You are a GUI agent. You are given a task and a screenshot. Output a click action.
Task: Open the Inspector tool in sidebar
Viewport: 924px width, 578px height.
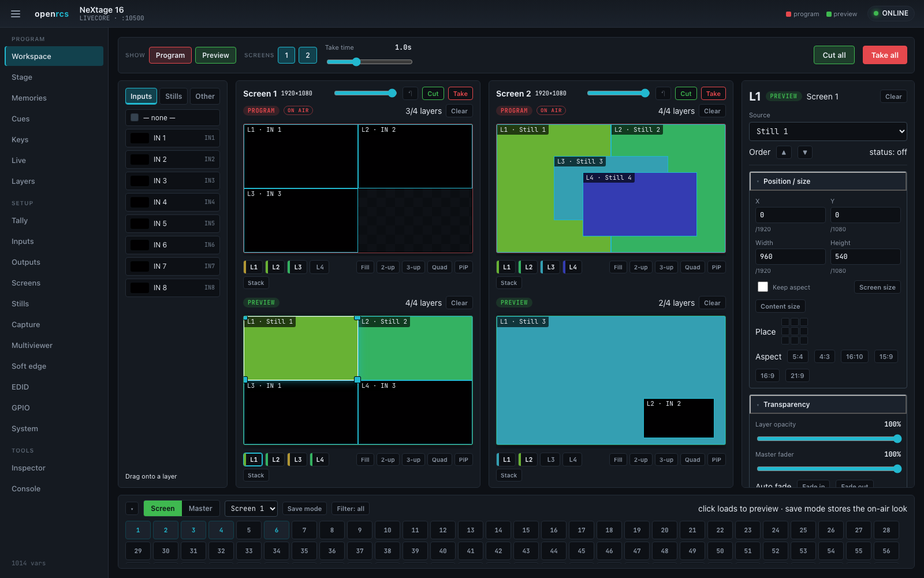[x=54, y=468]
